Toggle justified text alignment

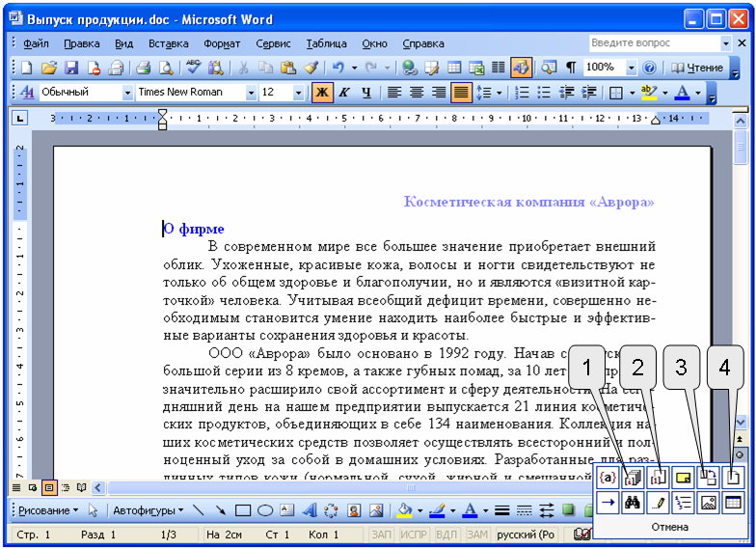[x=462, y=93]
